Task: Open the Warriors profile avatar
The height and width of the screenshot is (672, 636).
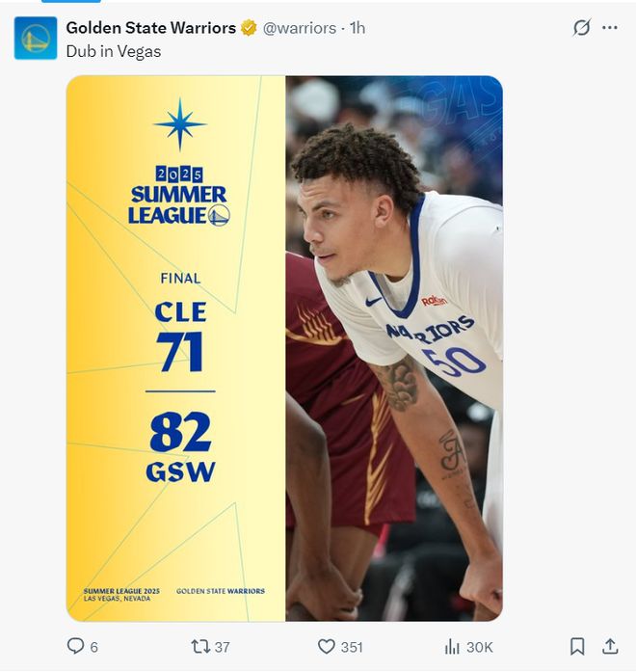Action: point(36,39)
